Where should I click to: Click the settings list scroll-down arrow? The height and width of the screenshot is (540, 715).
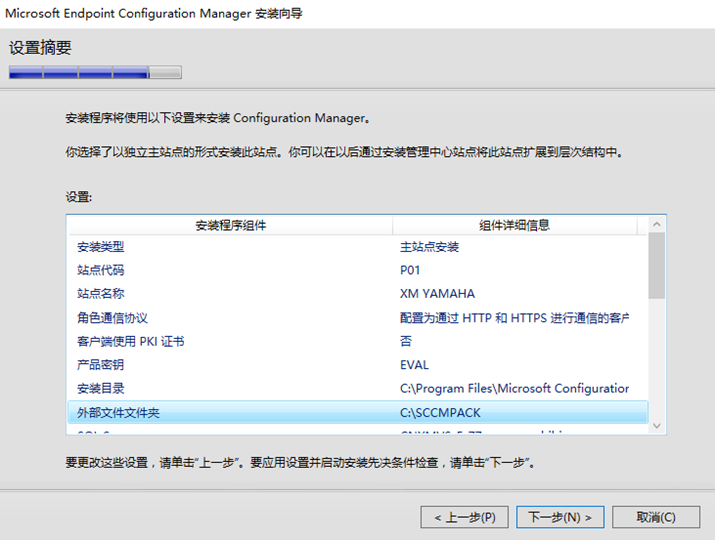tap(657, 426)
